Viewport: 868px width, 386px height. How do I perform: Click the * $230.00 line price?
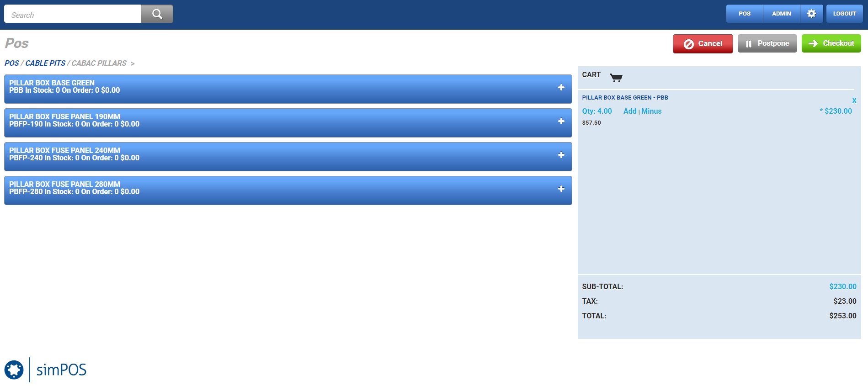coord(836,111)
